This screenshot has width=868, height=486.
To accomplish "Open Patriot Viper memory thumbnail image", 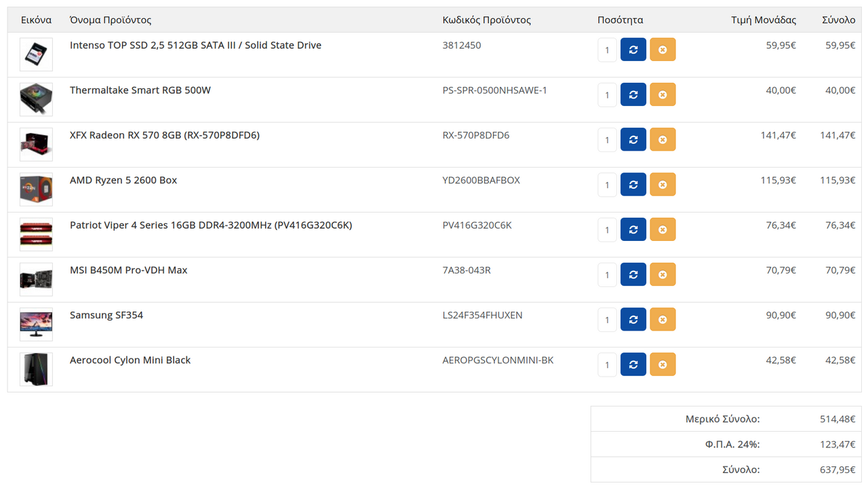I will [x=36, y=234].
